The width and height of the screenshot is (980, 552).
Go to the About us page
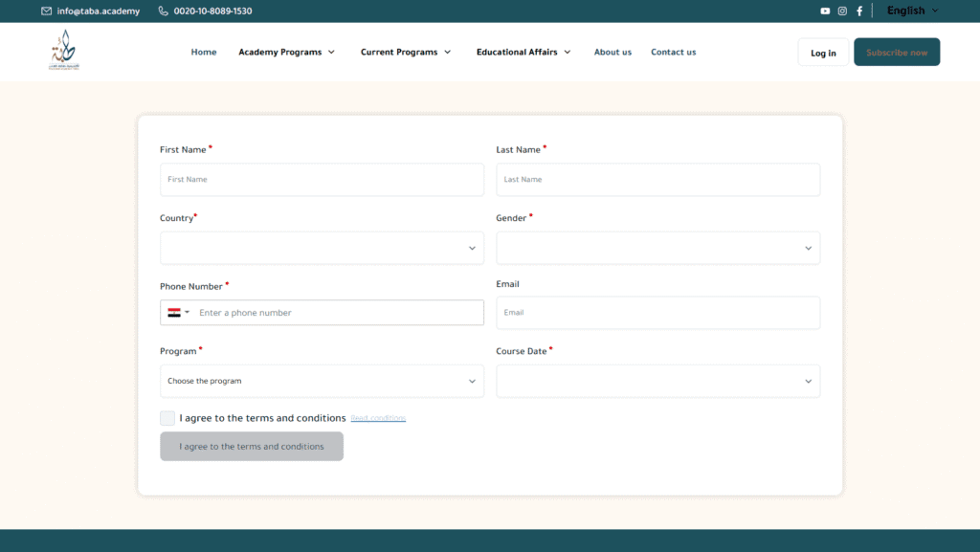pos(612,53)
